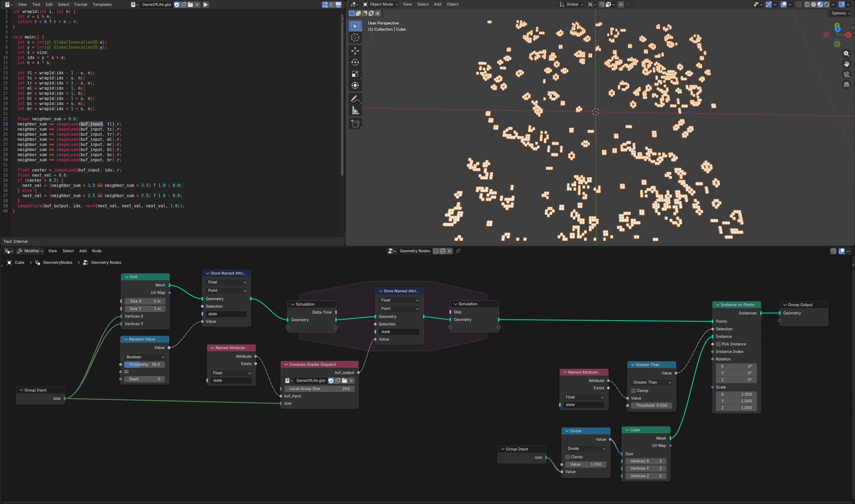855x504 pixels.
Task: Run the GameOfLife.glsl script
Action: pyautogui.click(x=206, y=5)
